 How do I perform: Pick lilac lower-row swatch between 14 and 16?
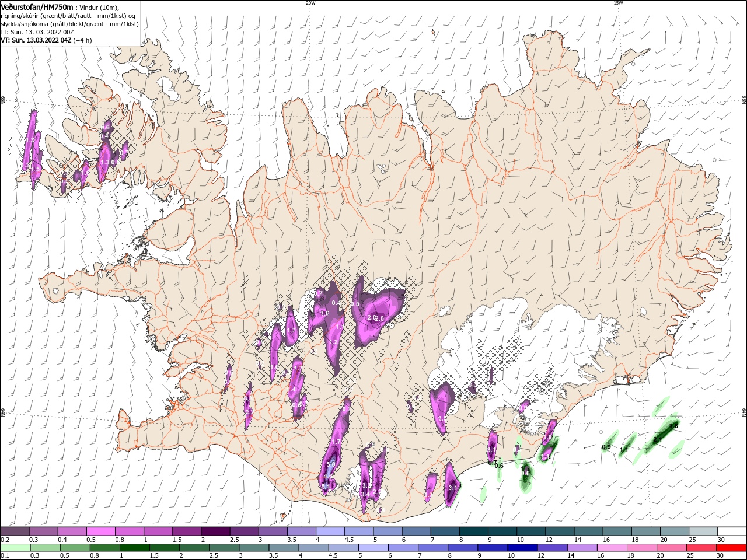coord(582,548)
